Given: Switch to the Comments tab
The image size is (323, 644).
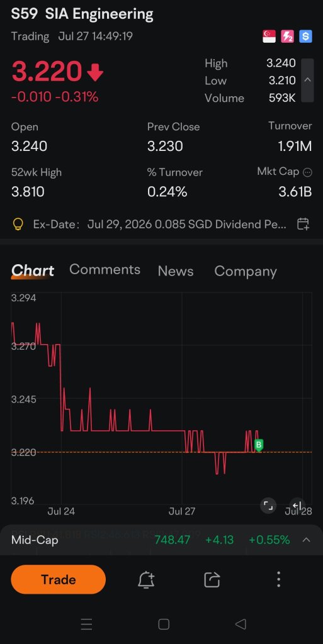Looking at the screenshot, I should (x=105, y=269).
